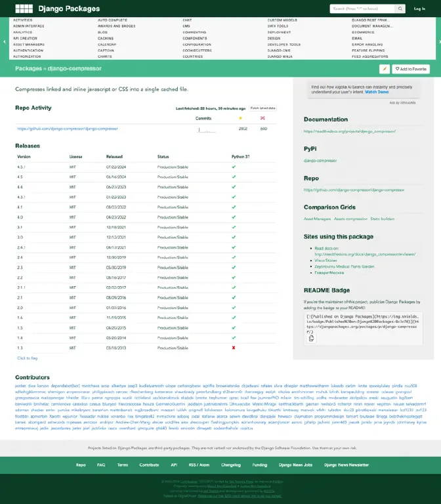Viewport: 441px width, 504px height.
Task: Click the commits sparkline chart
Action: pyautogui.click(x=207, y=129)
